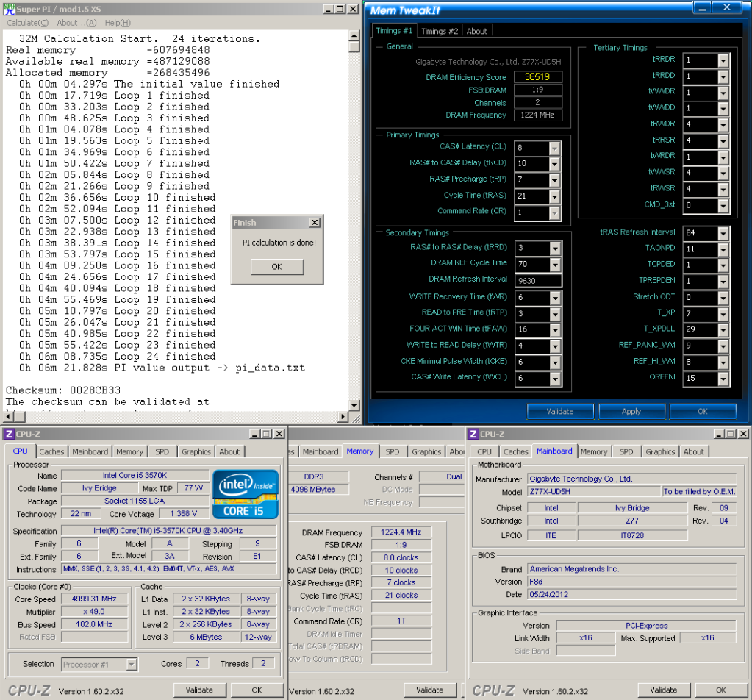752x700 pixels.
Task: Click the Intel Core i5 logo badge
Action: pyautogui.click(x=246, y=493)
